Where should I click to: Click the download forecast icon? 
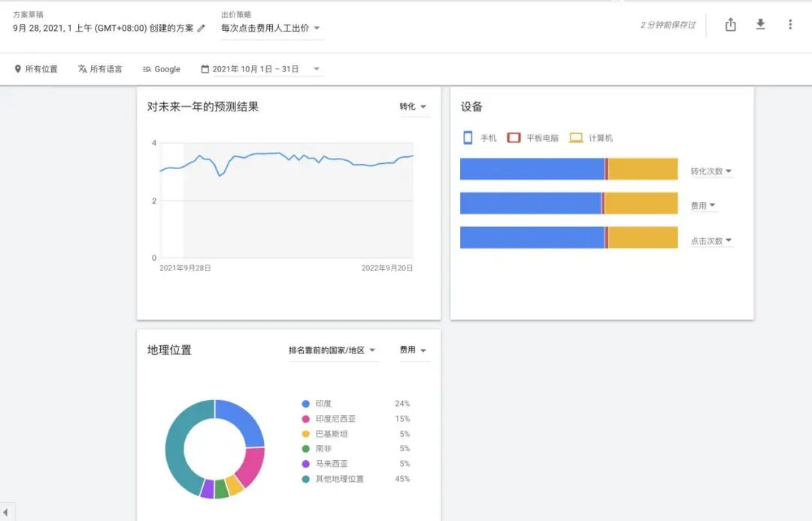[760, 24]
